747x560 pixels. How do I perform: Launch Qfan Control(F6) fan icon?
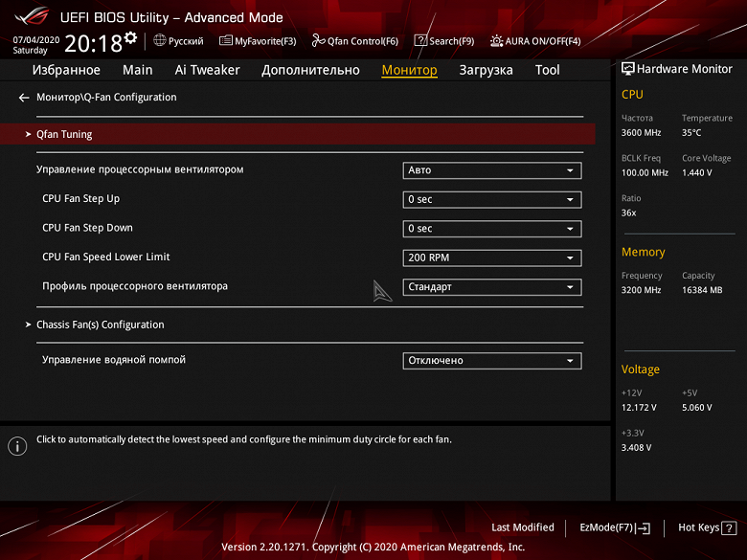[x=318, y=40]
